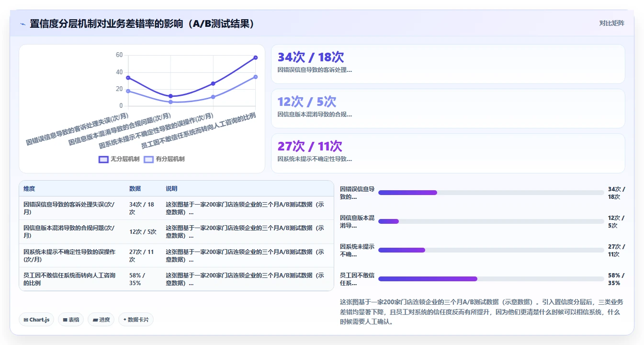Viewport: 644px width, 345px height.
Task: Click table cell 因信息版本混淆导致的合规问题(次/月)
Action: click(x=72, y=231)
